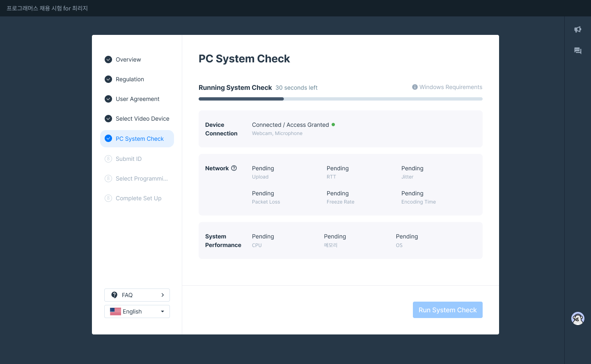Viewport: 591px width, 364px height.
Task: Click the language dropdown caret arrow
Action: (x=163, y=311)
